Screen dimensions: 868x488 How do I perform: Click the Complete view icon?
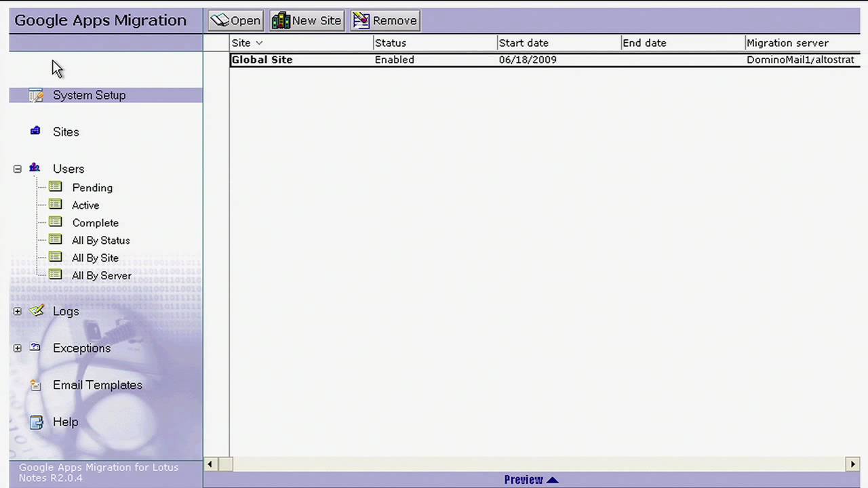tap(56, 222)
